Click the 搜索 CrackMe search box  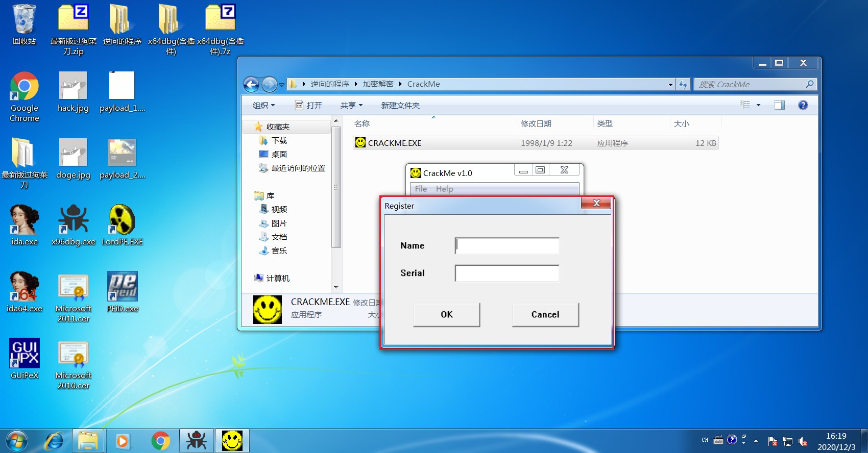click(x=755, y=84)
